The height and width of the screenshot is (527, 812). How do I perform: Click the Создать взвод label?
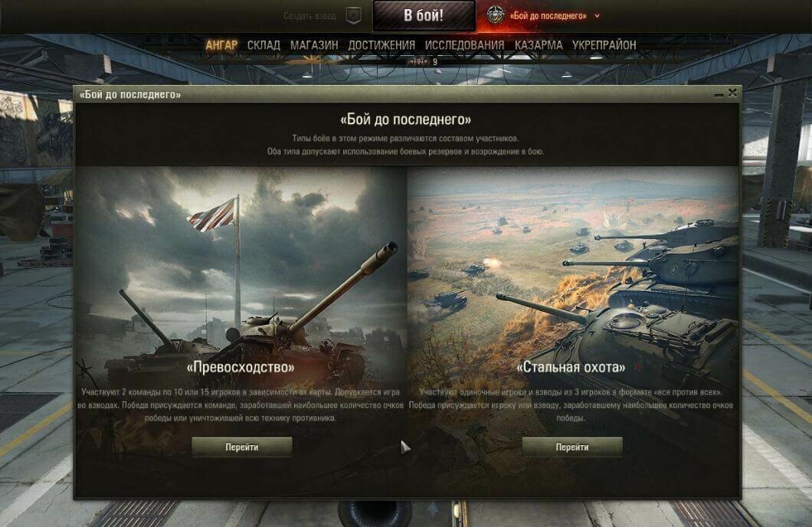309,16
